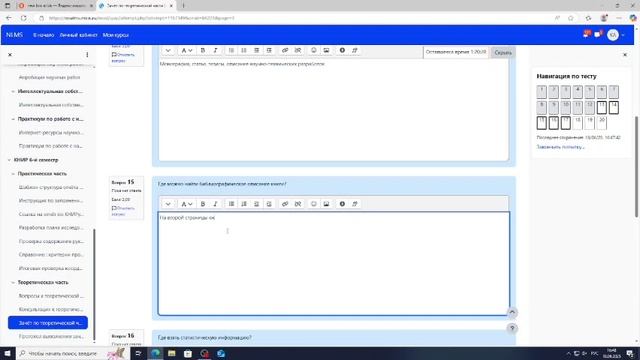Toggle bold in question 15 editor toolbar
The image size is (640, 360).
coord(202,204)
